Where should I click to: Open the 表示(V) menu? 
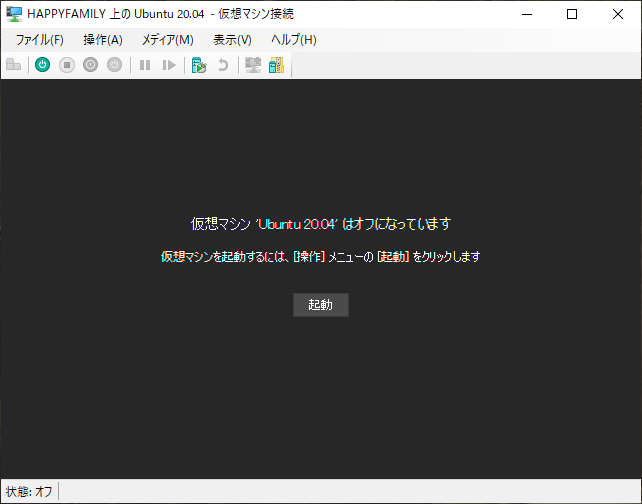232,40
